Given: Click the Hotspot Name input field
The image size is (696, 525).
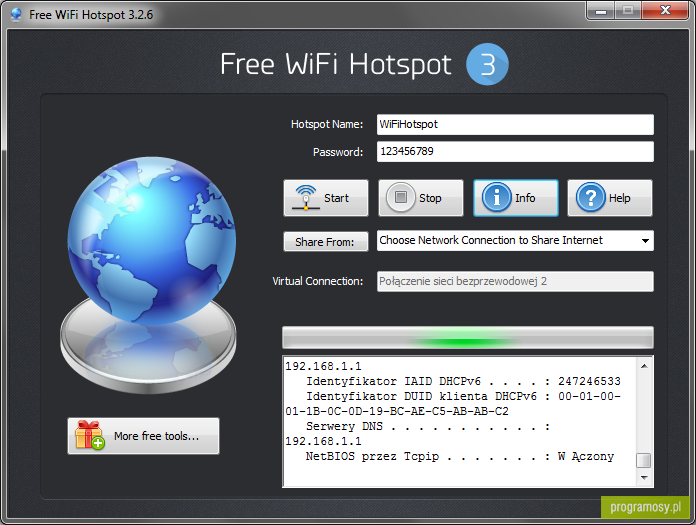Looking at the screenshot, I should click(515, 125).
